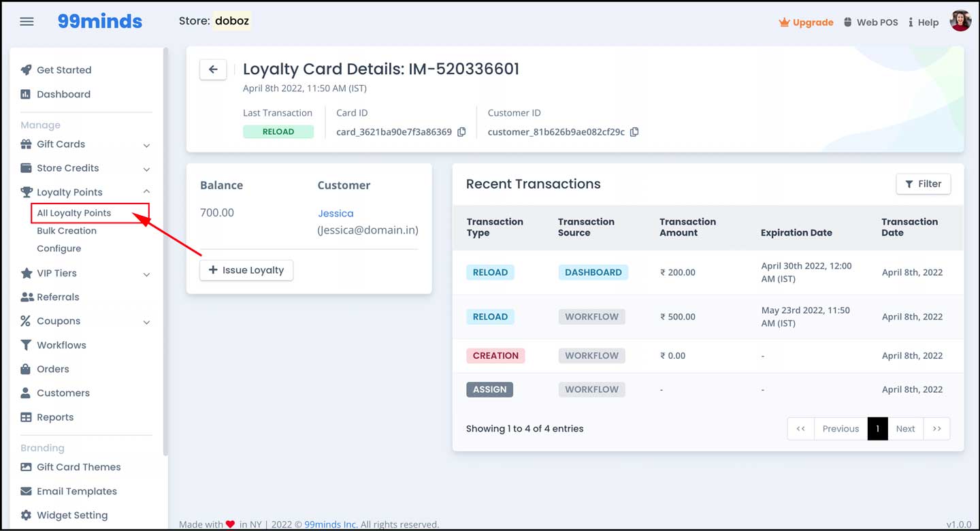Go to Dashboard in sidebar
This screenshot has height=531, width=980.
[63, 94]
